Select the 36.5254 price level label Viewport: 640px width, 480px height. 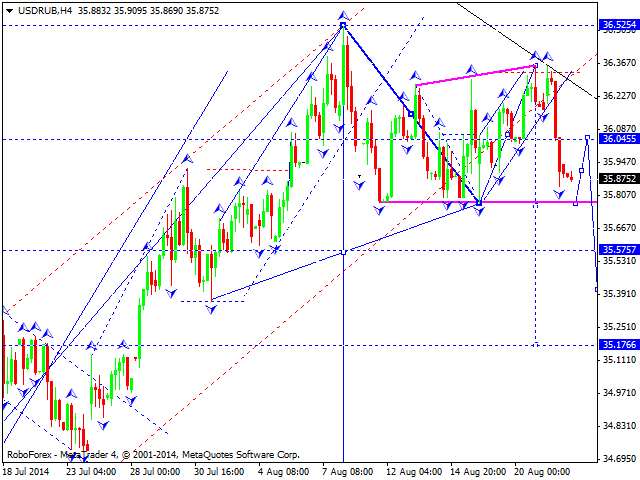coord(619,25)
